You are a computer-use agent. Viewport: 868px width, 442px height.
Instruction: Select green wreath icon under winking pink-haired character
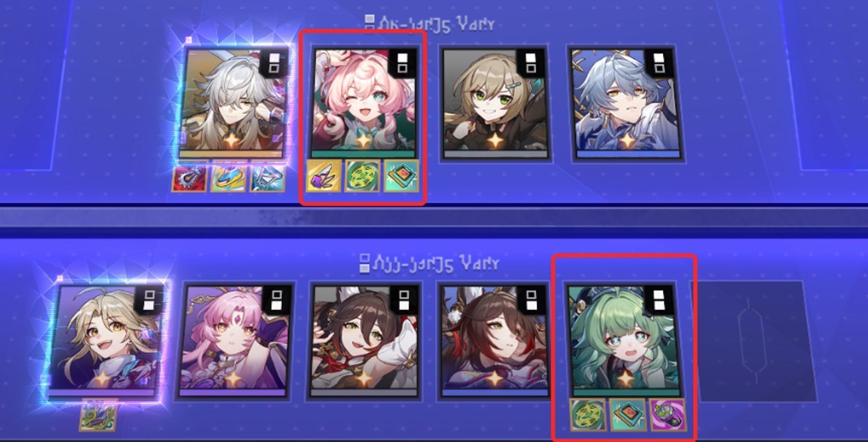point(363,176)
